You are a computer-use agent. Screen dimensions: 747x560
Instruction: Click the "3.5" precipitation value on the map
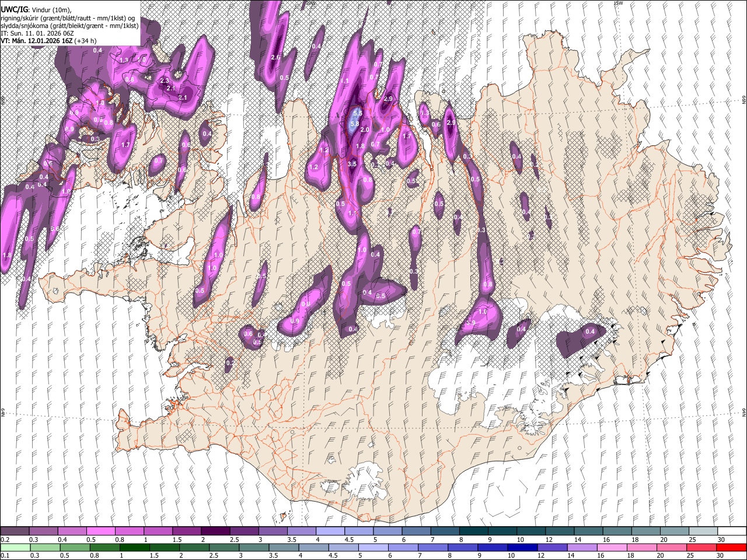coord(352,164)
